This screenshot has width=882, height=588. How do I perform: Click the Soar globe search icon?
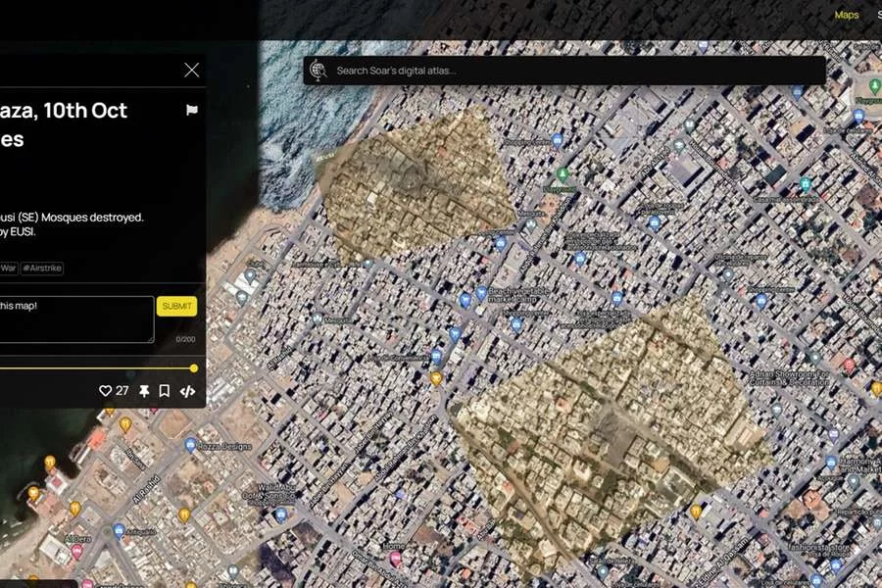tap(318, 70)
